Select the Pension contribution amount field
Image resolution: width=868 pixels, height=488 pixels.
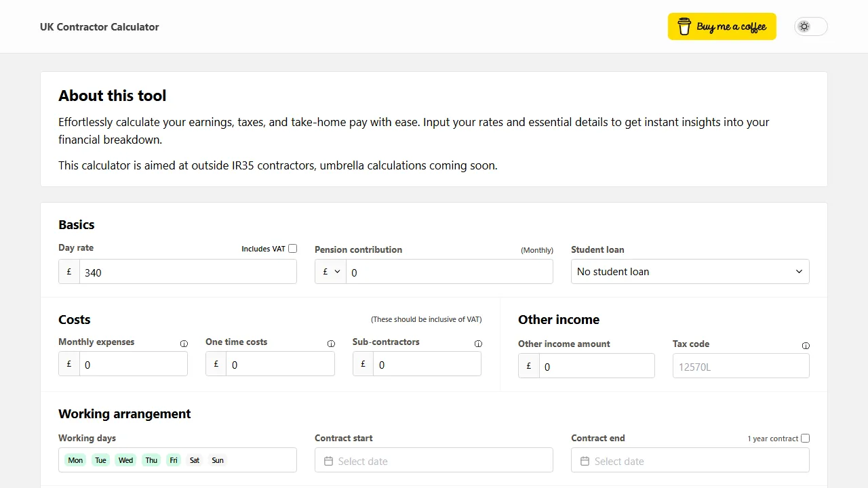[x=450, y=271]
